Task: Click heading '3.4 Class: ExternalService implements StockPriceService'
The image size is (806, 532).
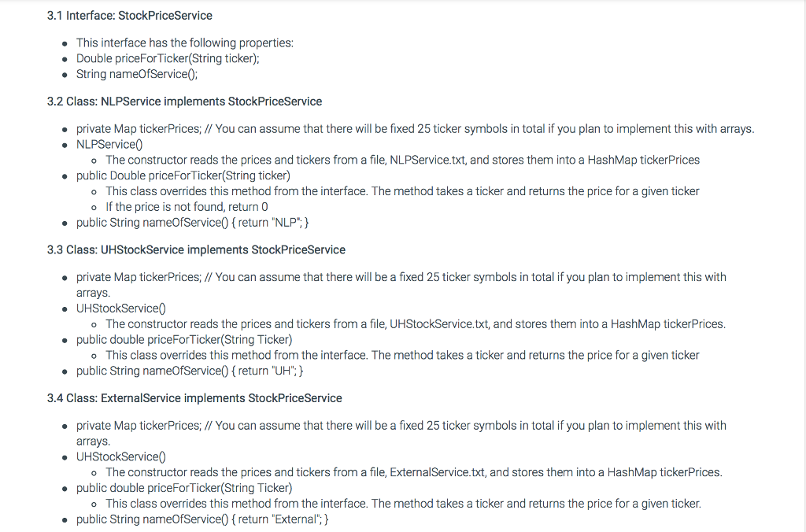Action: [x=194, y=398]
